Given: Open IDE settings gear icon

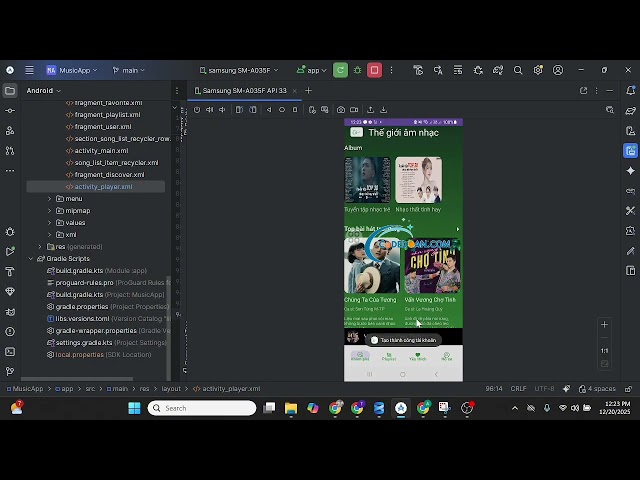Looking at the screenshot, I should pos(538,70).
